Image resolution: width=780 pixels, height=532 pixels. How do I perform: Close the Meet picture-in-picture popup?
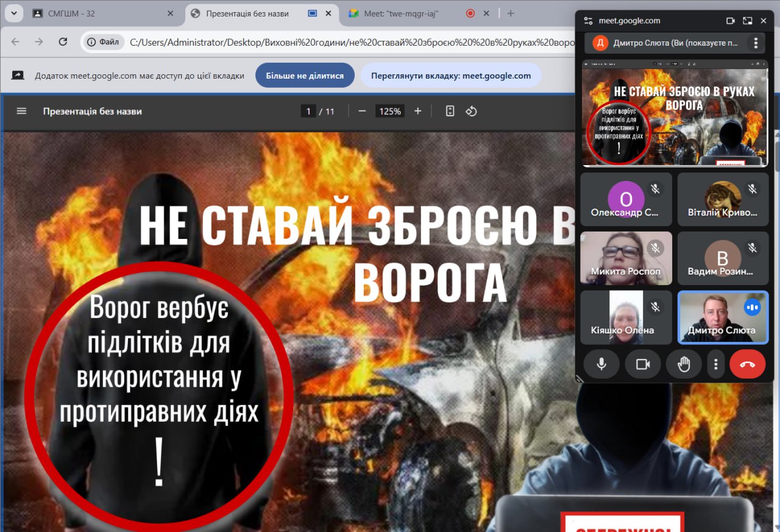pyautogui.click(x=764, y=21)
